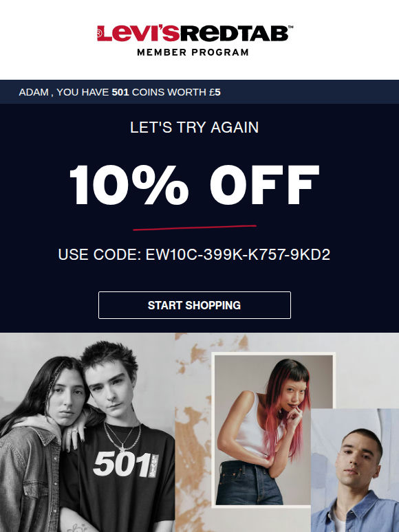Click the black RedTab wordmark in the header
Viewport: 399px width, 532px height.
[x=234, y=33]
